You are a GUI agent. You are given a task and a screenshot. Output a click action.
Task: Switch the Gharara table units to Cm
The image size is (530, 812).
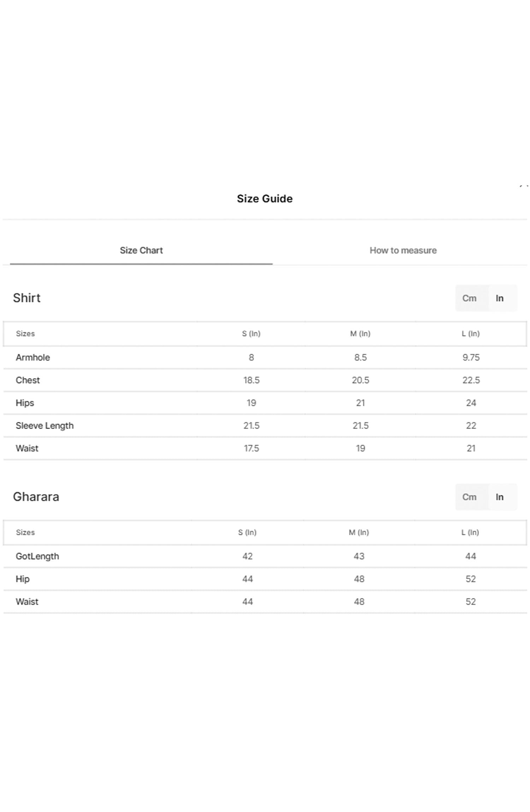[x=469, y=497]
